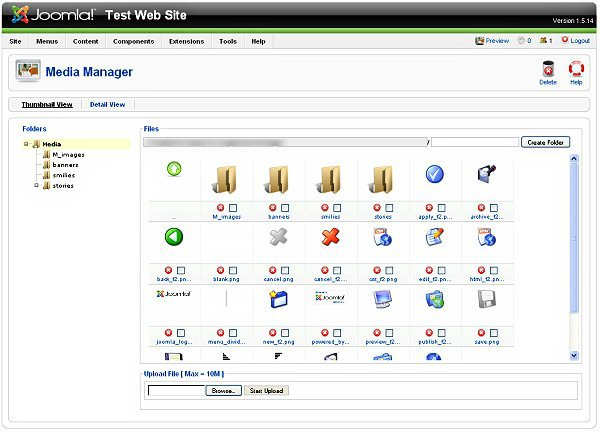600x432 pixels.
Task: Tick the checkbox for cancel.png
Action: pos(285,271)
